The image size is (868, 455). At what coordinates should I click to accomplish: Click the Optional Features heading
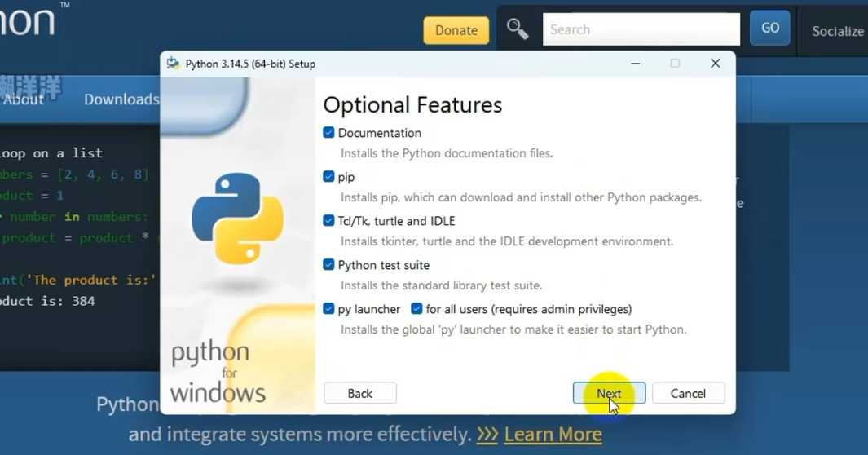(412, 104)
